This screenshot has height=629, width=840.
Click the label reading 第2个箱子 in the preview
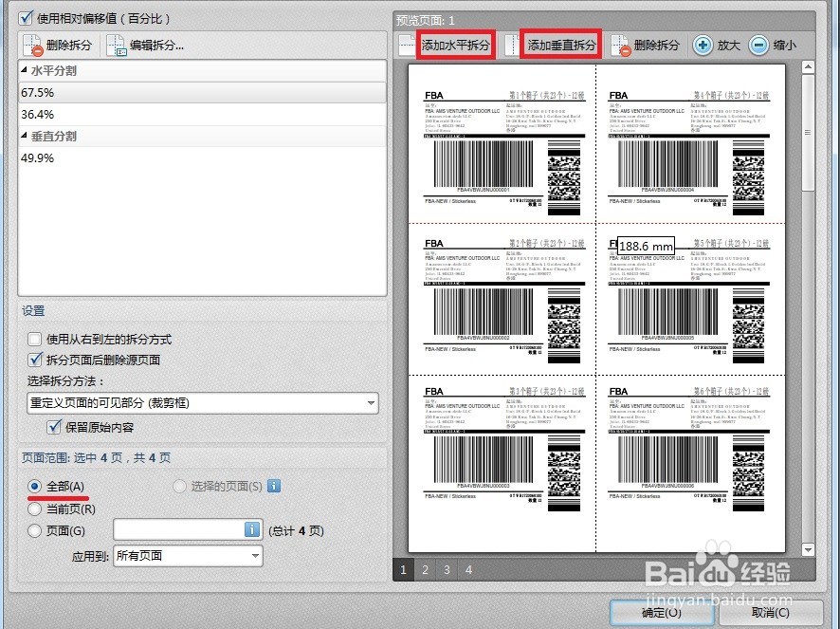[503, 301]
